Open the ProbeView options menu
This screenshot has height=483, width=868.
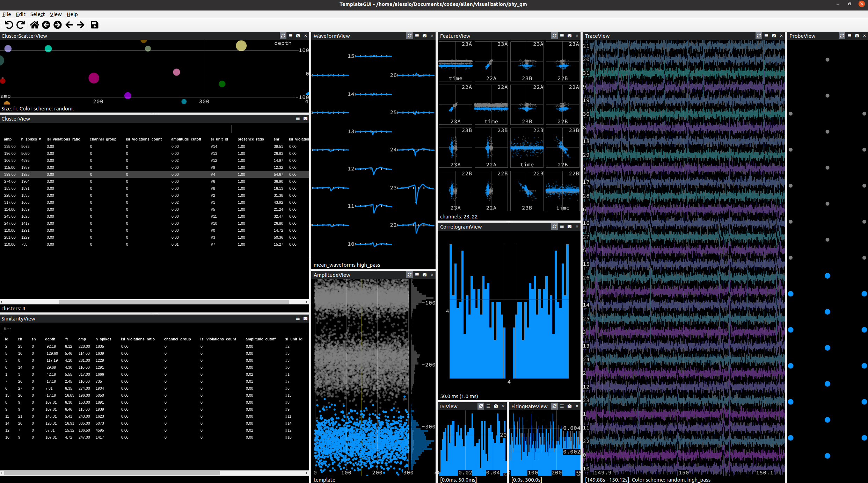point(849,36)
